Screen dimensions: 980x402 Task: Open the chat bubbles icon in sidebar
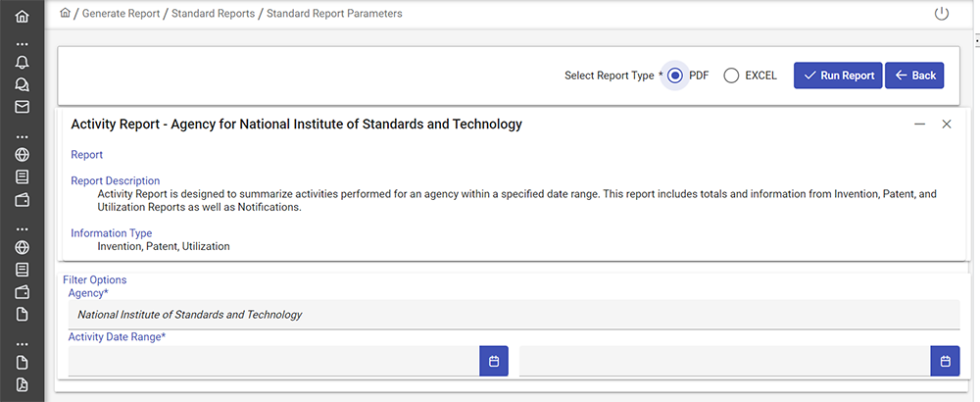point(22,84)
